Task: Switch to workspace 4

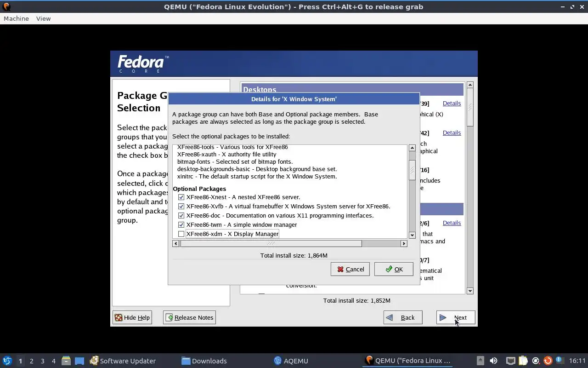Action: pyautogui.click(x=53, y=361)
